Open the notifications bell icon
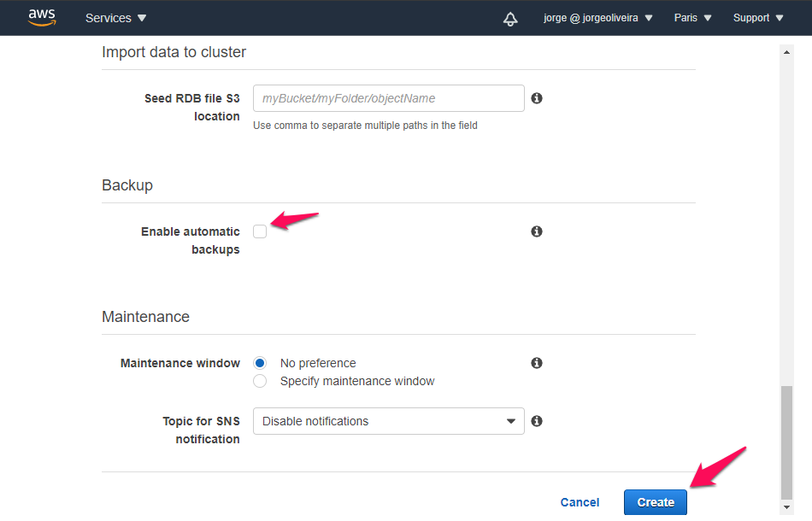 tap(510, 18)
